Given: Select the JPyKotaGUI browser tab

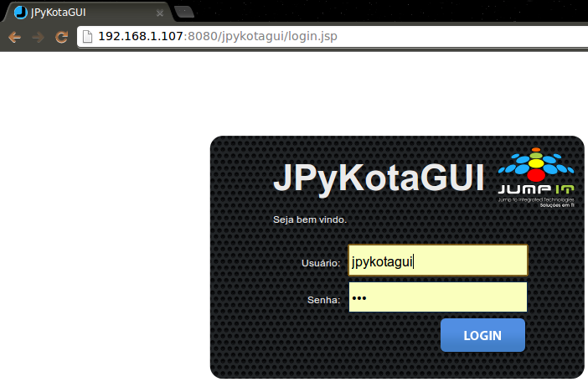Looking at the screenshot, I should point(87,13).
